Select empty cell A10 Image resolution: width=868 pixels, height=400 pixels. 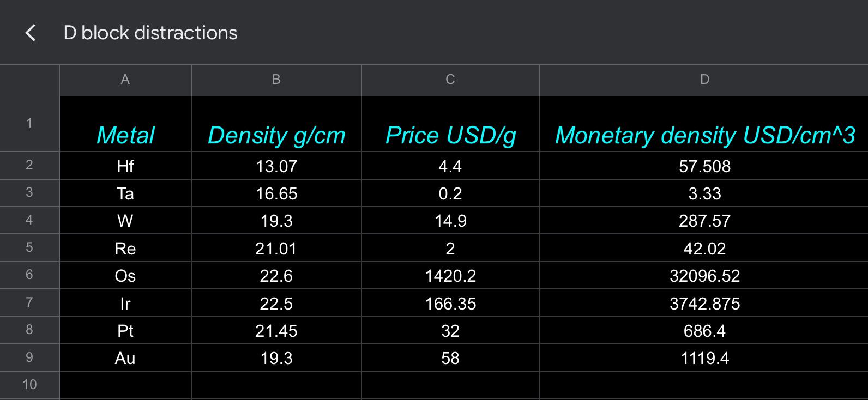click(125, 384)
